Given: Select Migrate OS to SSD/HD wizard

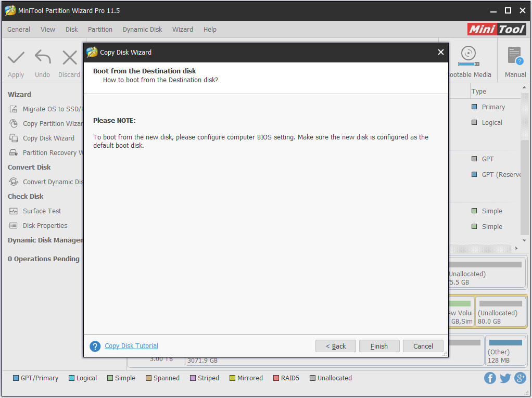Looking at the screenshot, I should pyautogui.click(x=47, y=109).
